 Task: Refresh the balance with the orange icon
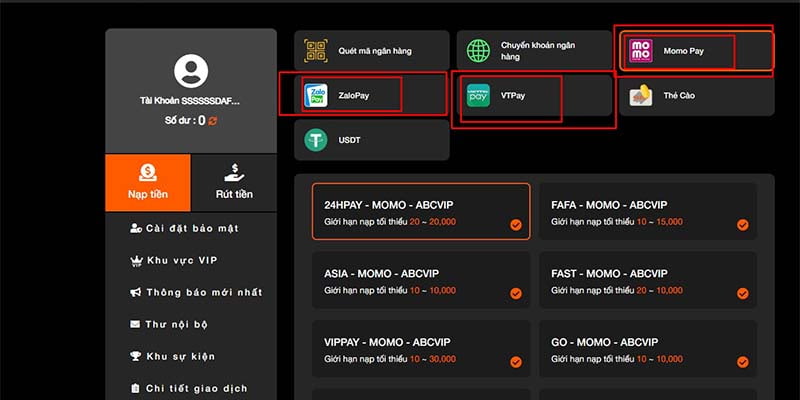click(213, 121)
